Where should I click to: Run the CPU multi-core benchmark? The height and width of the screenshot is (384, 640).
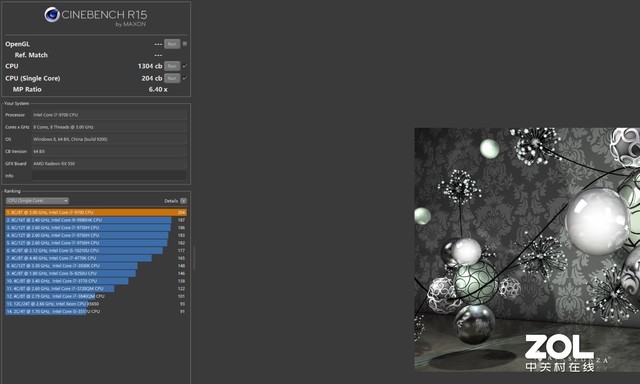click(x=172, y=66)
